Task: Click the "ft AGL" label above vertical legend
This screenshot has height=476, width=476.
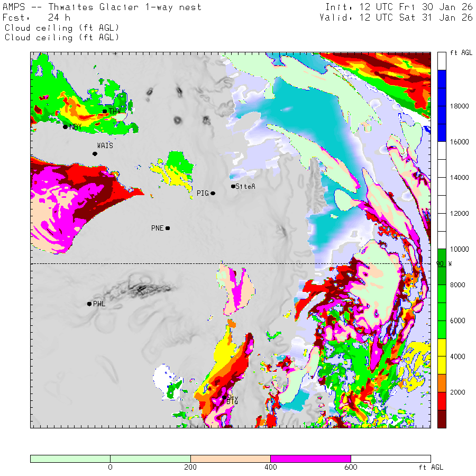Action: (x=461, y=53)
